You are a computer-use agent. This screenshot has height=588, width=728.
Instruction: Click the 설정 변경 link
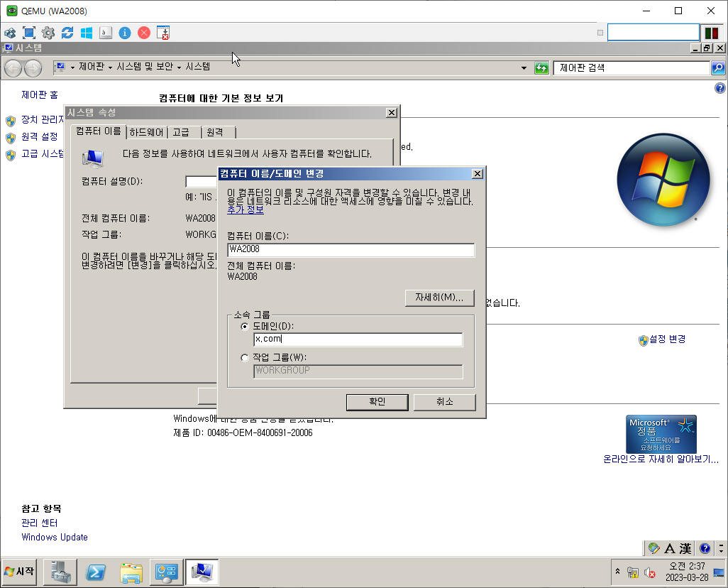667,339
